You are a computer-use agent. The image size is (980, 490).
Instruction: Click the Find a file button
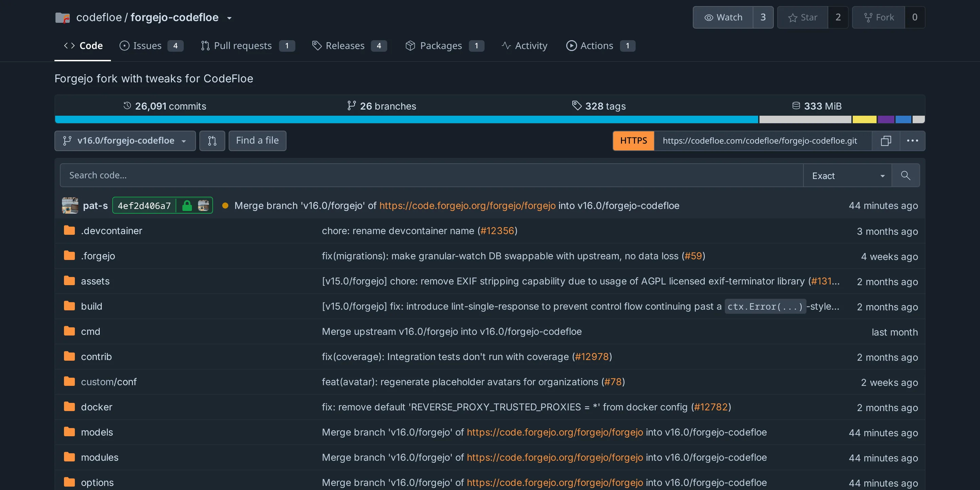(257, 141)
